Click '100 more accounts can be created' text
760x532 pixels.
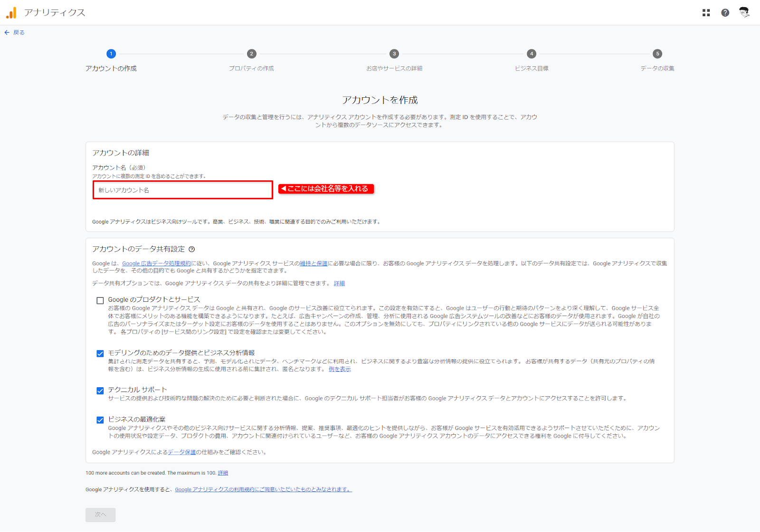tap(125, 473)
